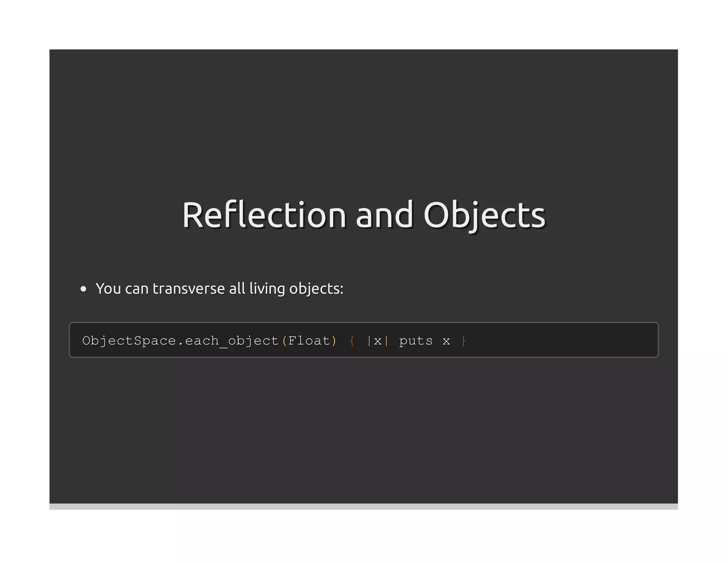
Task: Click the word "transverse" in the bullet text
Action: pos(188,288)
